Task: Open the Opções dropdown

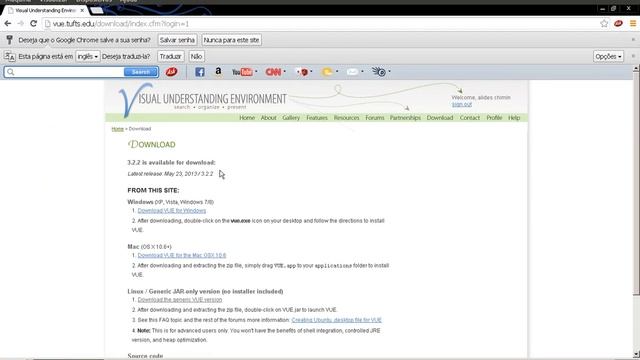Action: [608, 56]
